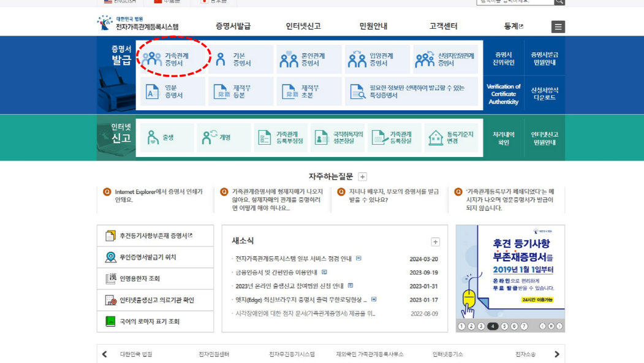Start 출생 internet report
This screenshot has height=363, width=644.
167,138
